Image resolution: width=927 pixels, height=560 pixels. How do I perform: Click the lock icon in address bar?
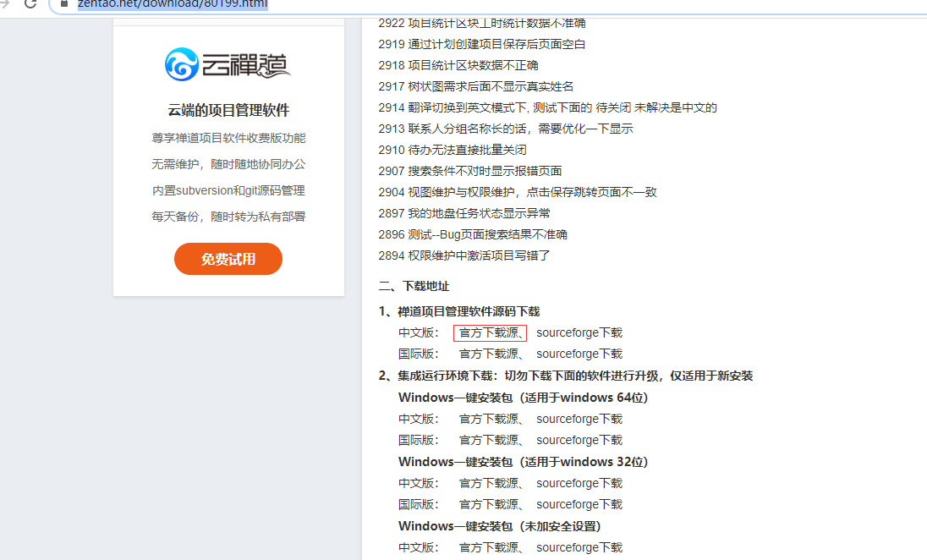pyautogui.click(x=64, y=3)
